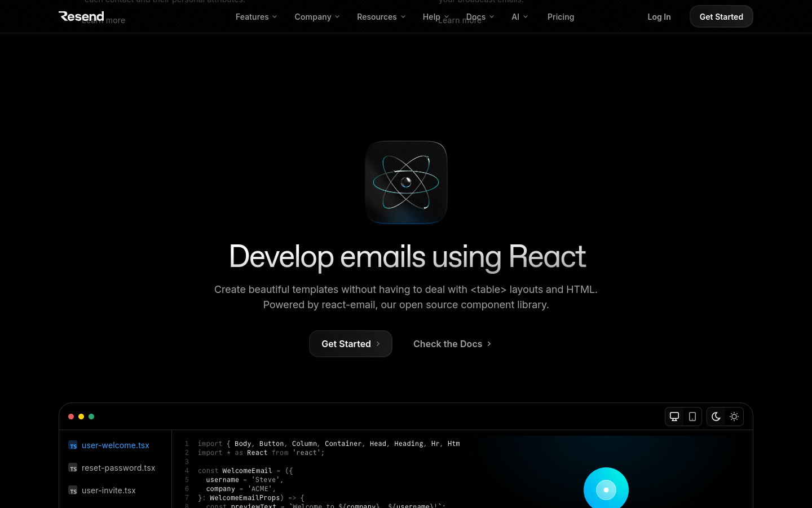Click Get Started in the top navigation
This screenshot has width=812, height=508.
coord(721,17)
